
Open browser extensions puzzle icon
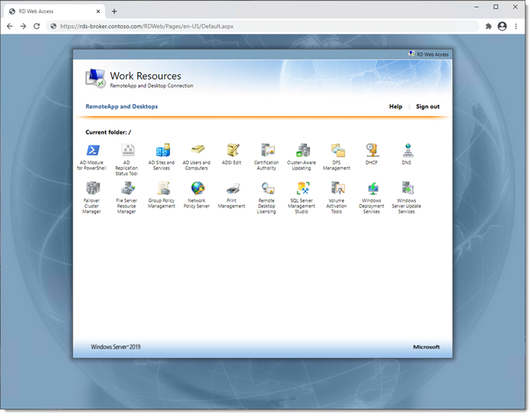pyautogui.click(x=489, y=26)
